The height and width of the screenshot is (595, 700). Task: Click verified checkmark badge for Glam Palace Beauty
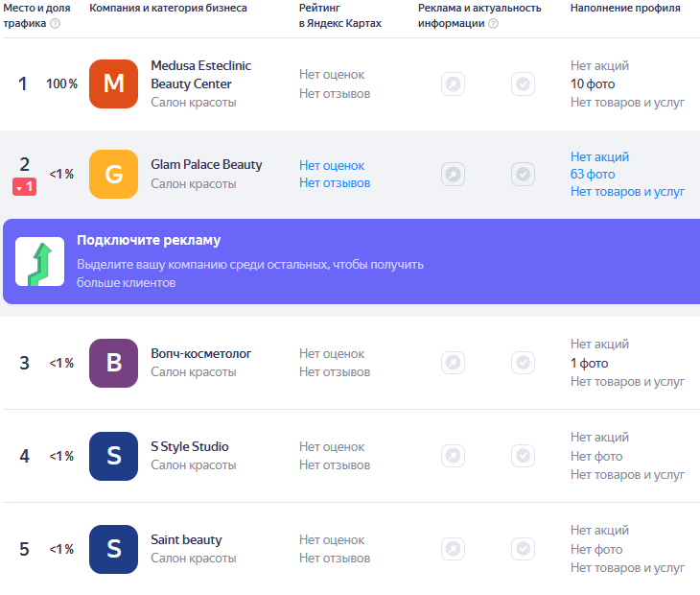(x=524, y=175)
